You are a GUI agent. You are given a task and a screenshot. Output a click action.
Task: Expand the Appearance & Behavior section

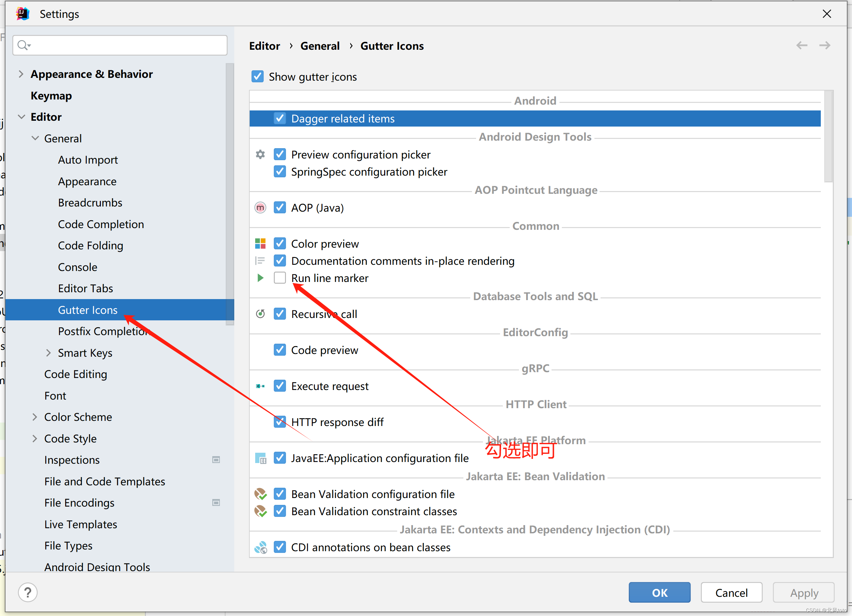[x=21, y=74]
